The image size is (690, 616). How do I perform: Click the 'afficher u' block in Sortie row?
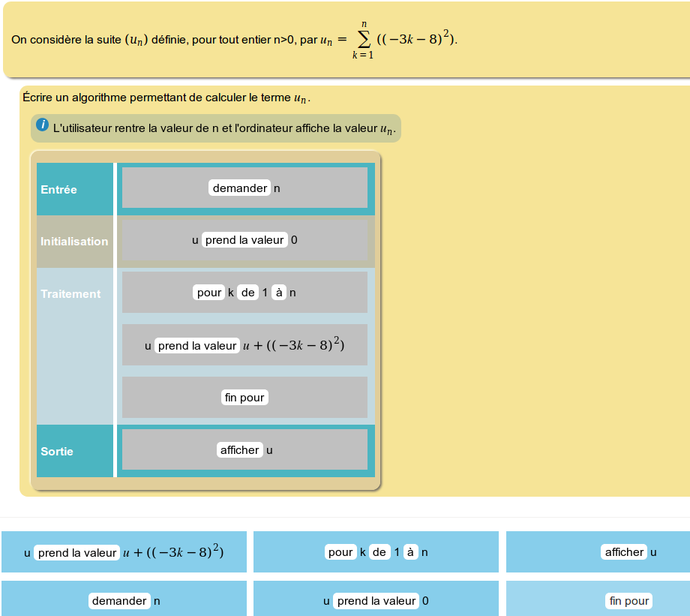pos(244,450)
